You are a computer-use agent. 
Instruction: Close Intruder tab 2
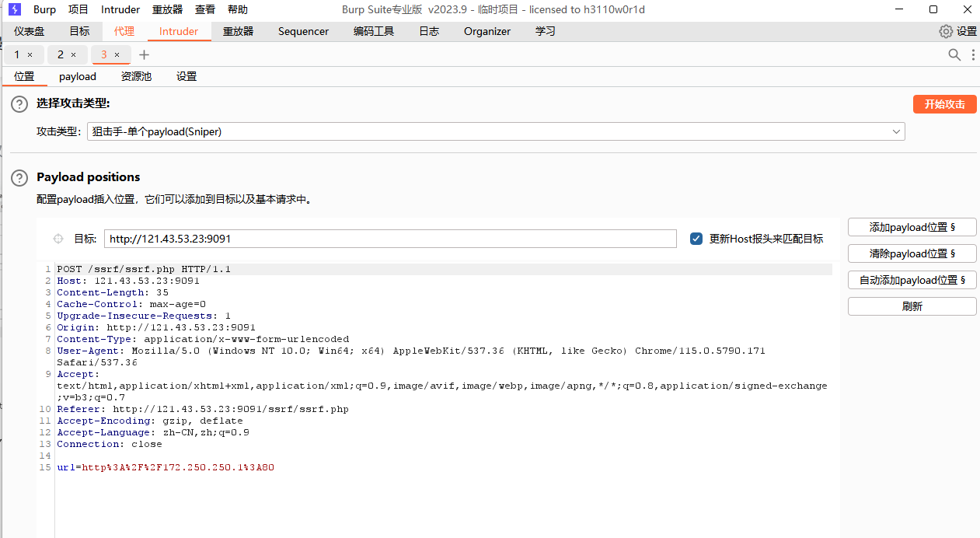coord(73,54)
